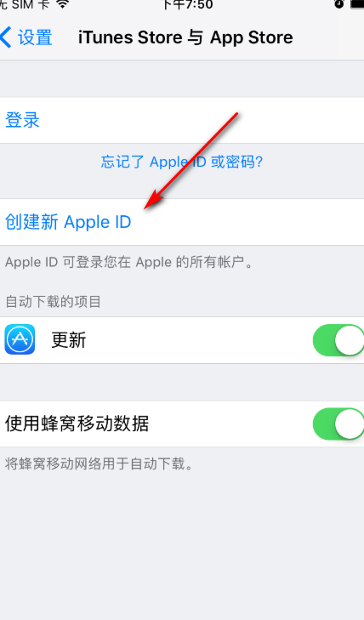Tap the battery indicator in status bar
Screen dimensions: 364x620
coord(357,4)
